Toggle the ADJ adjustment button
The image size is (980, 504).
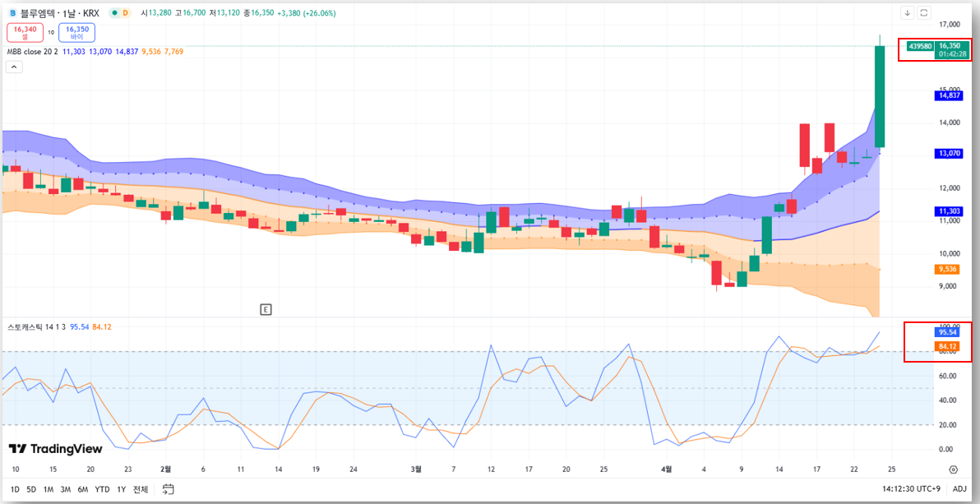(x=959, y=489)
